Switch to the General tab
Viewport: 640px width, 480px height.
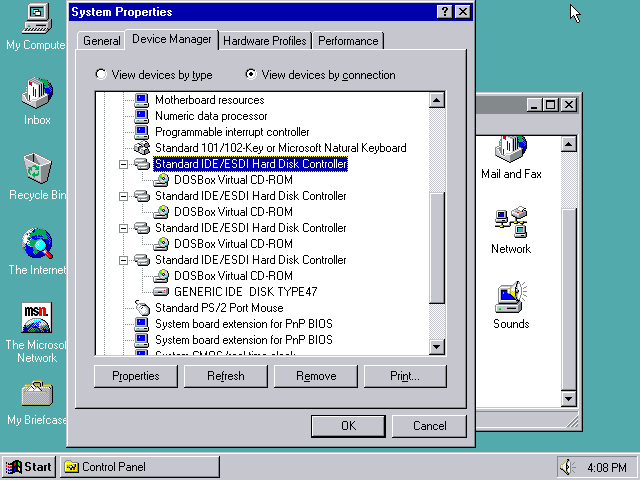(101, 41)
